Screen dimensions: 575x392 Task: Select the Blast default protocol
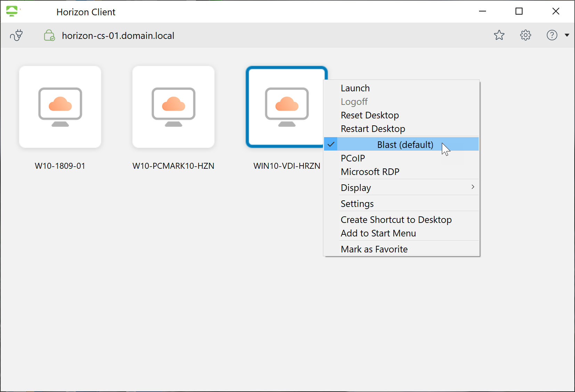tap(405, 144)
